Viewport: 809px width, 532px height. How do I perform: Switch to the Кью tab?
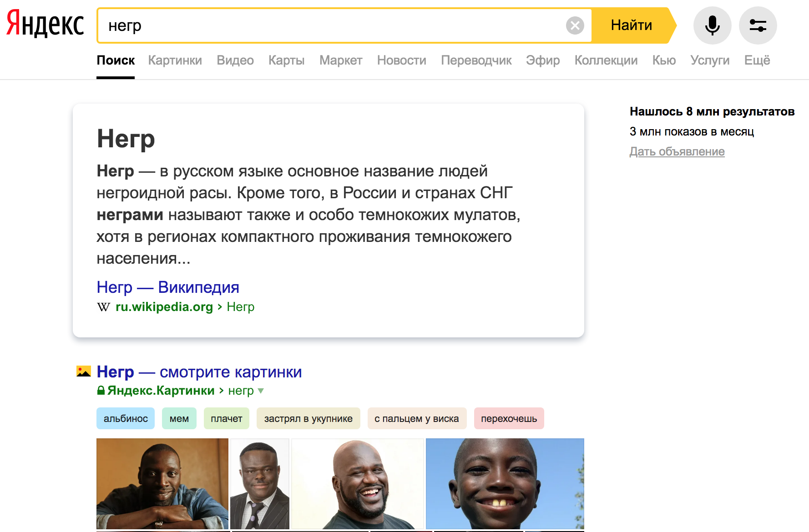pyautogui.click(x=664, y=60)
